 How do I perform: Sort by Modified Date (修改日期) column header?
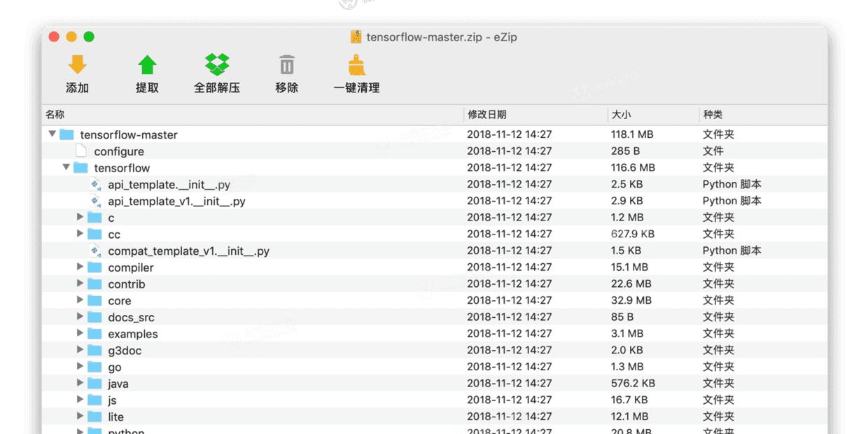point(536,115)
